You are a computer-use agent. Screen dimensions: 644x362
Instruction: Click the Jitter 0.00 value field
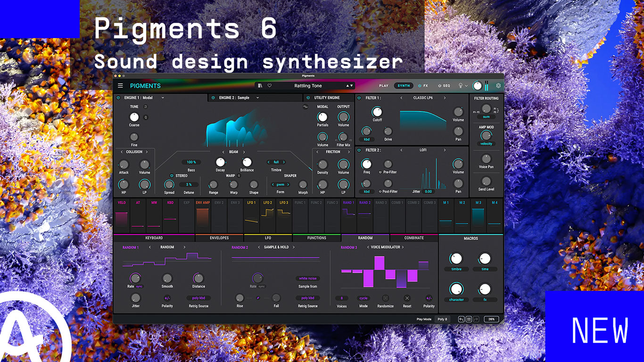(x=428, y=191)
